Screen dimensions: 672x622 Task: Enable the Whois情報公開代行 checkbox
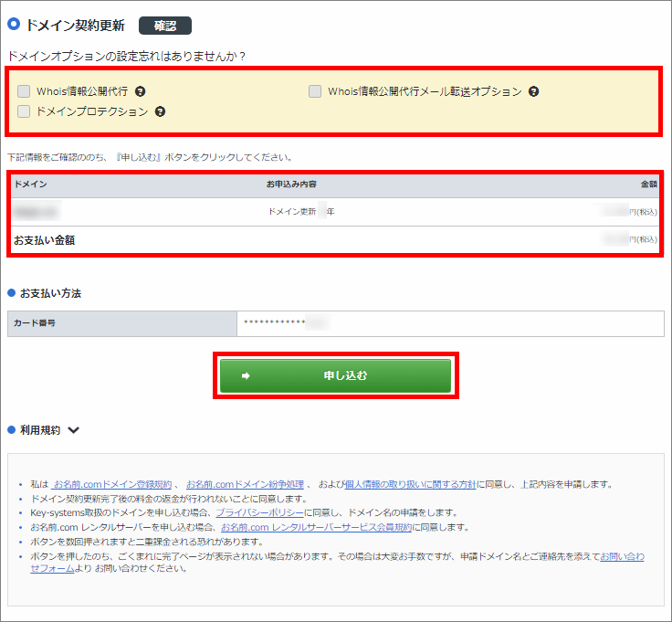(24, 91)
